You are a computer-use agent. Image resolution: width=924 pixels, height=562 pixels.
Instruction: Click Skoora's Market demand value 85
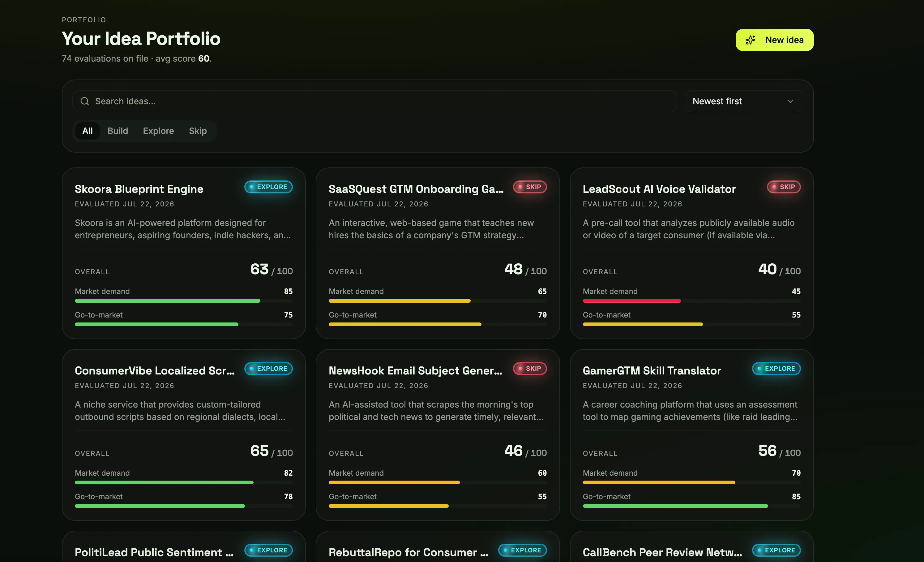[x=289, y=292]
